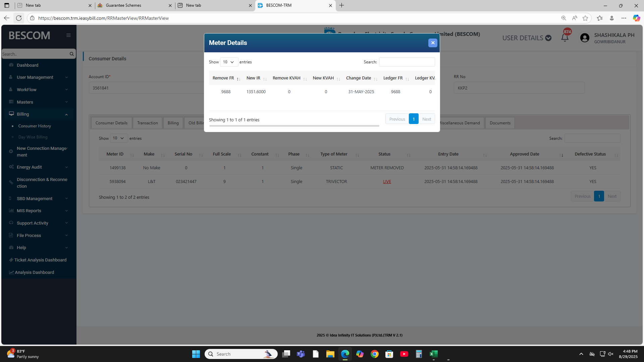Open the Dashboard sidebar item
Screen dimensions: 644x362
pyautogui.click(x=28, y=65)
